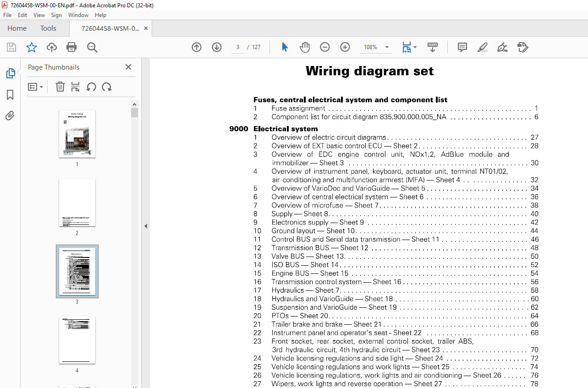Click 'Electrical system' section heading

point(286,129)
